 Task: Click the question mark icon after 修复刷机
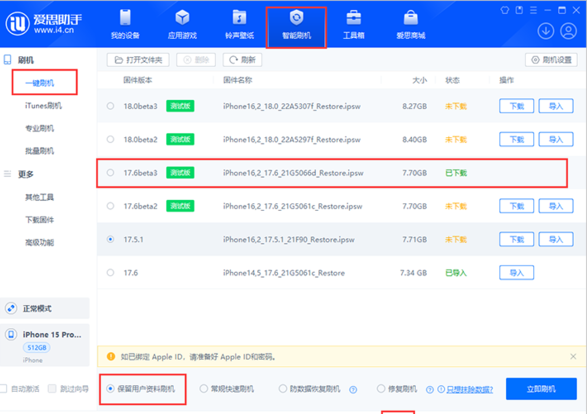(x=430, y=390)
